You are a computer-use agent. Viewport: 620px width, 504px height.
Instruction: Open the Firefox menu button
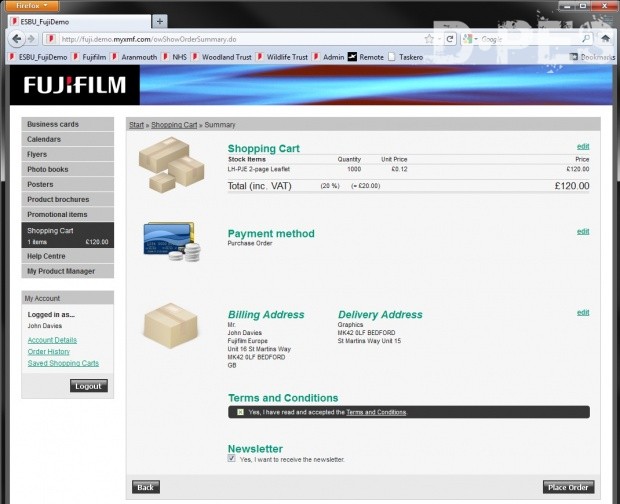pos(33,6)
